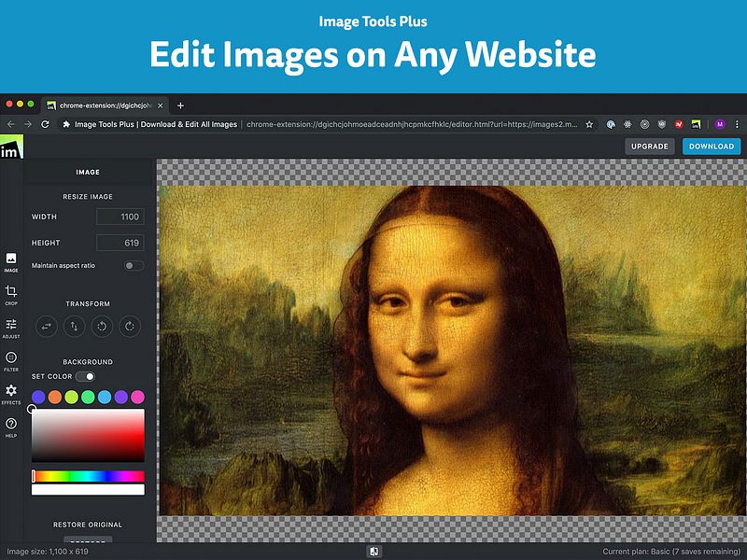
Task: Open the Effects gear tool
Action: [11, 395]
